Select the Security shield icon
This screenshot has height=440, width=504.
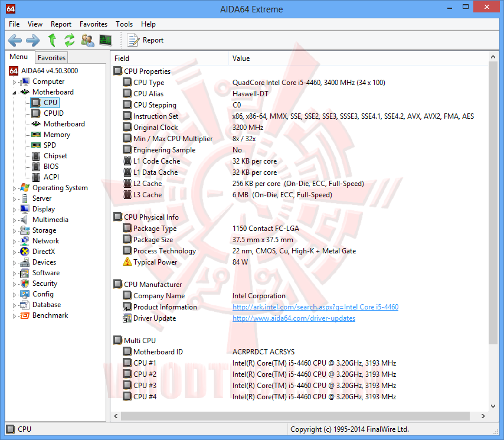pyautogui.click(x=25, y=283)
